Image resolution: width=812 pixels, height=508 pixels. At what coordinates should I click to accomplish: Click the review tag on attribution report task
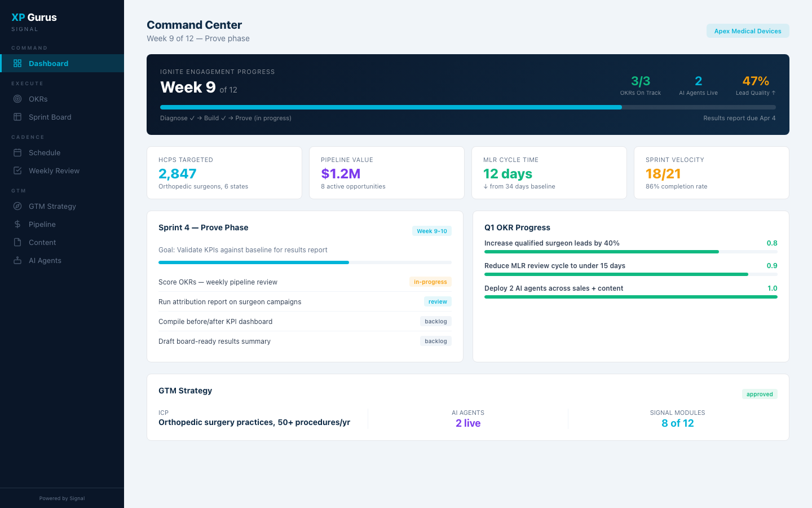(x=438, y=301)
